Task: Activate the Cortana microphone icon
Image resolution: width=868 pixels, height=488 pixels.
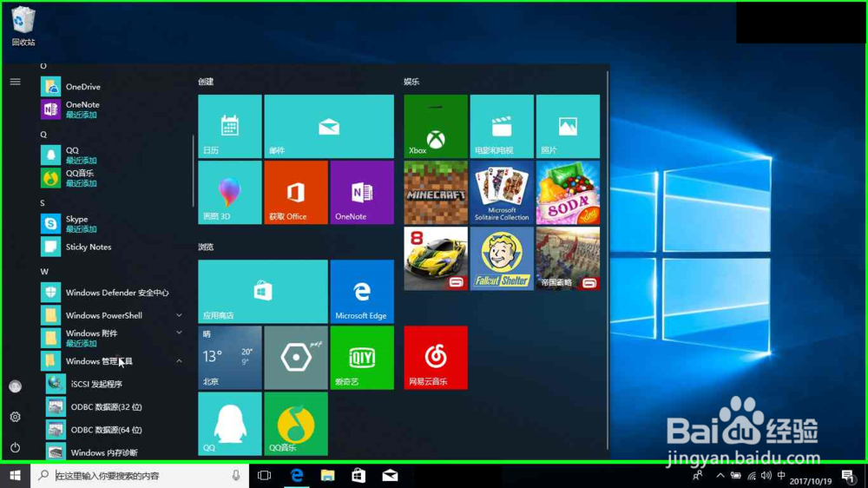Action: click(236, 475)
